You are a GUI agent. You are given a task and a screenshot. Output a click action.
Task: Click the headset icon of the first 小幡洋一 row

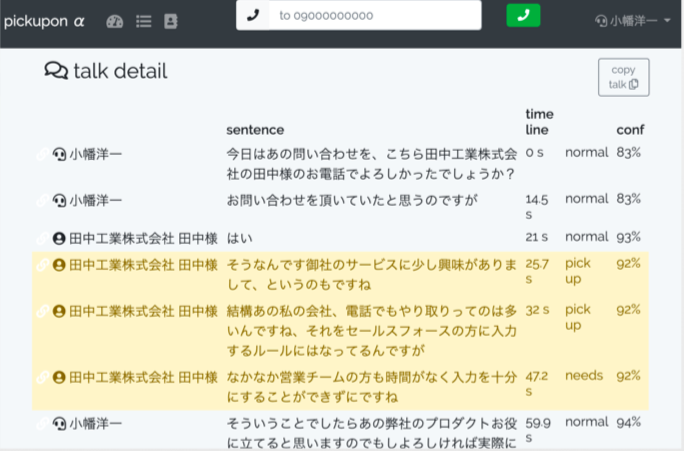pos(59,154)
